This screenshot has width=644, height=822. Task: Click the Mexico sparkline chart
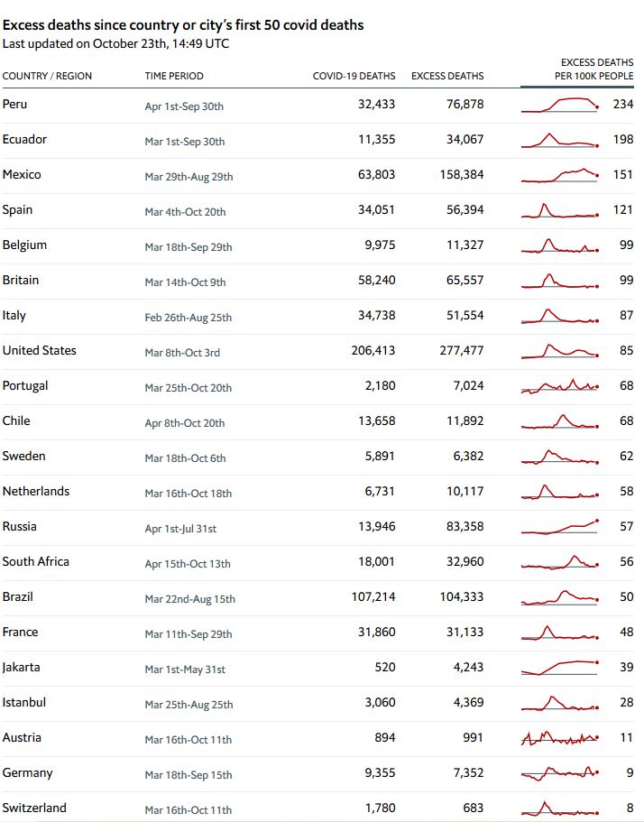click(559, 175)
